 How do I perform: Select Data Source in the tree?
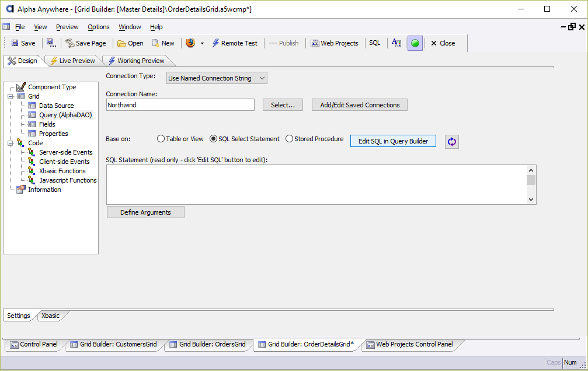point(56,106)
